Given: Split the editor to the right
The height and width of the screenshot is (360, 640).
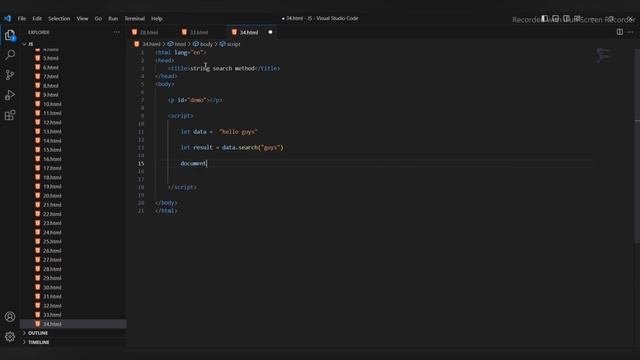Looking at the screenshot, I should tap(620, 32).
